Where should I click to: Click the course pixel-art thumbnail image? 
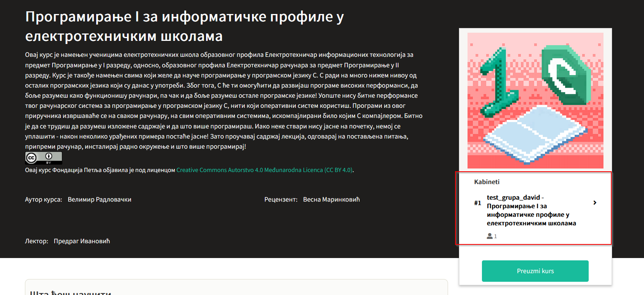(x=535, y=100)
